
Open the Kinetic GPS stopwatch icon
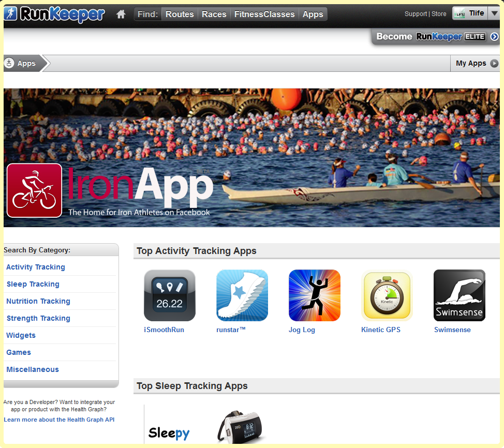tap(387, 295)
